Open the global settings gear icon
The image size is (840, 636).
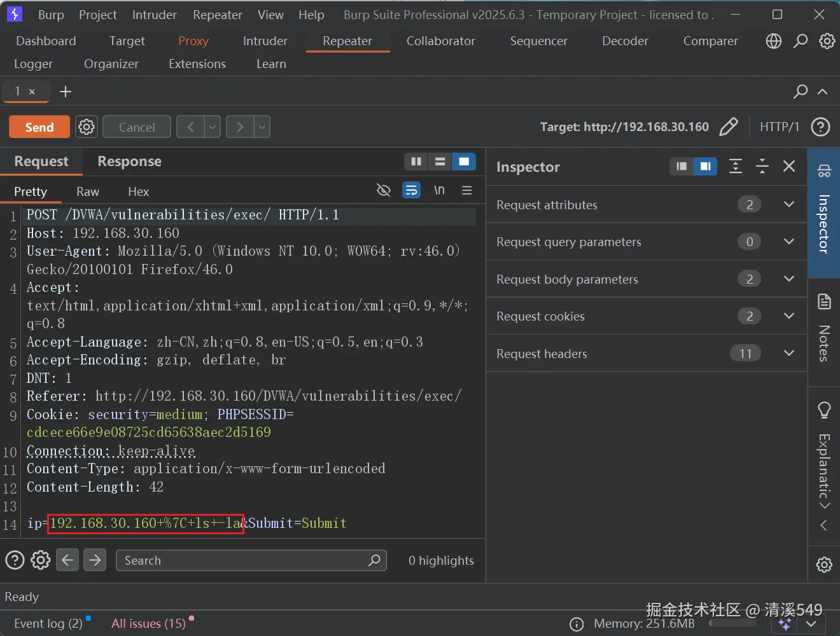click(827, 41)
